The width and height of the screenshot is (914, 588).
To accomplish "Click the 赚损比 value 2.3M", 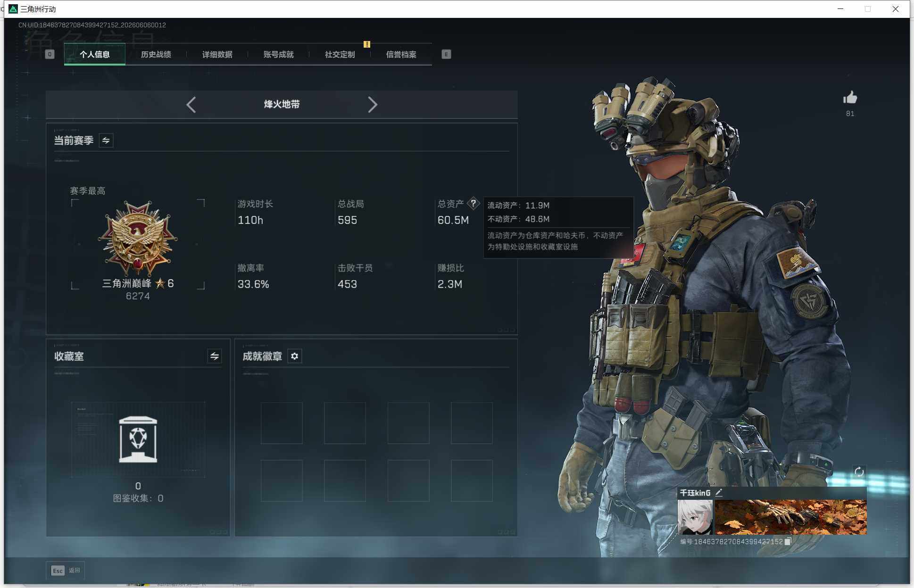I will point(450,284).
